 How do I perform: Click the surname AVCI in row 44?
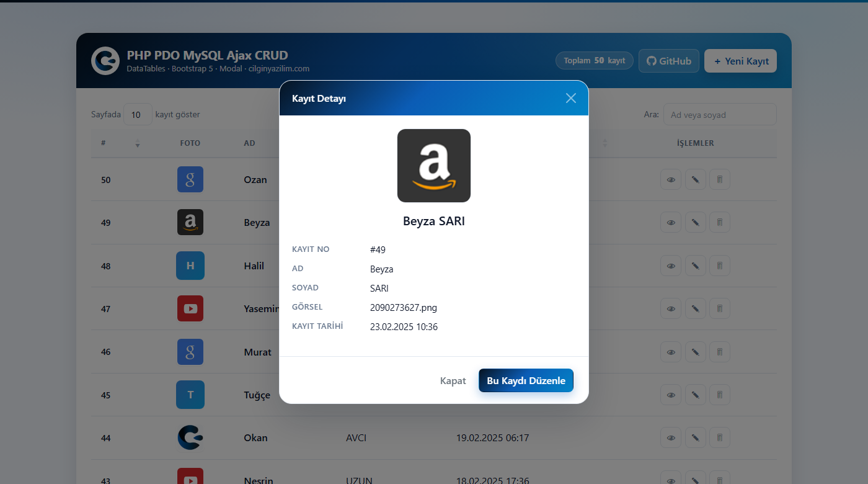(x=356, y=438)
